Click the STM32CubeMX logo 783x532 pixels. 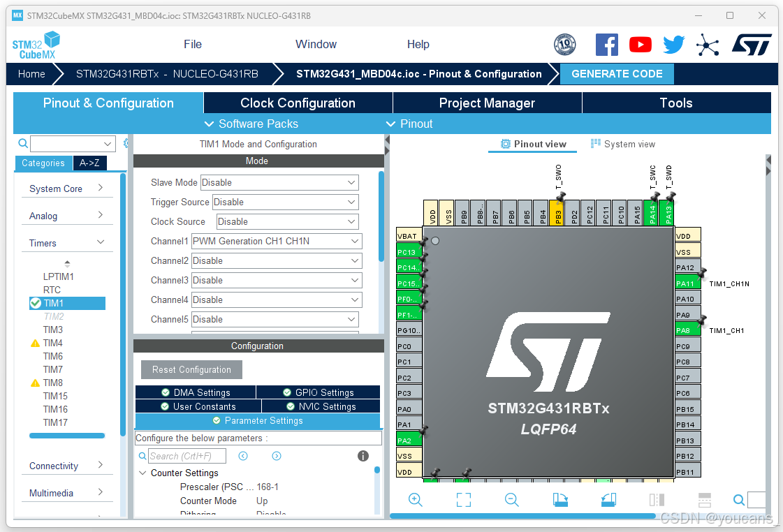36,45
